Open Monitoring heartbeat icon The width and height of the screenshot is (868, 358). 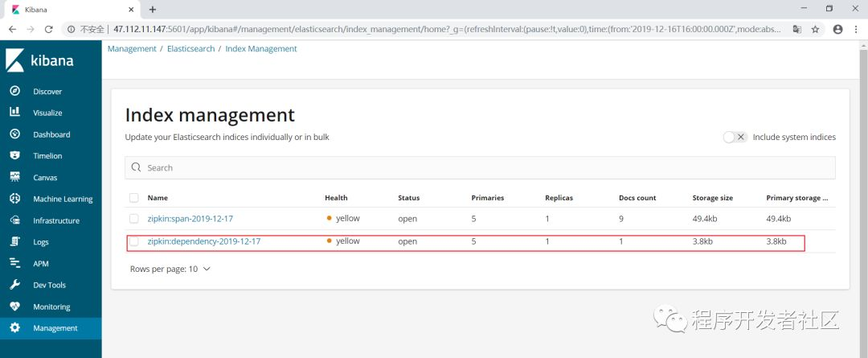coord(15,306)
